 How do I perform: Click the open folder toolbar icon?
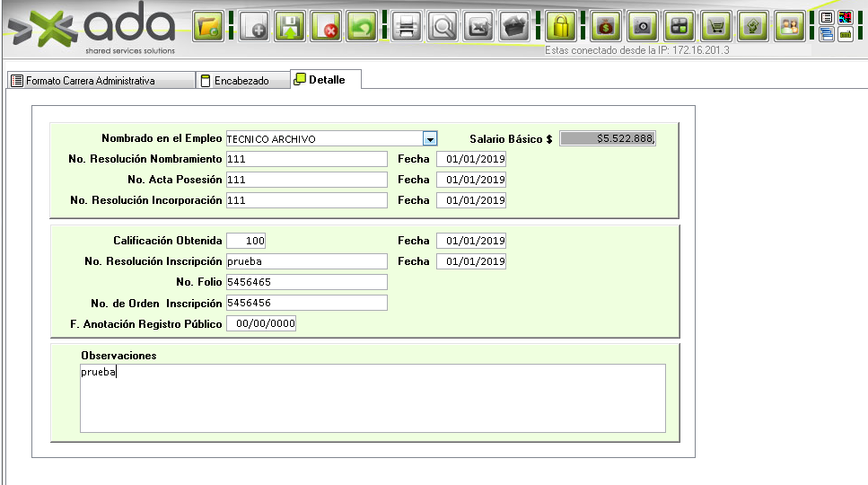point(208,26)
